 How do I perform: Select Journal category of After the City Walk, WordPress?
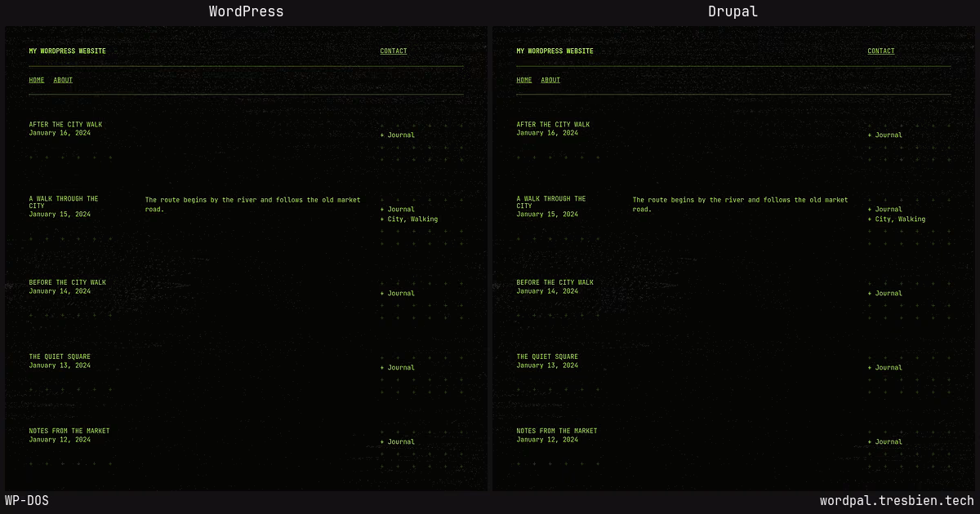point(401,135)
